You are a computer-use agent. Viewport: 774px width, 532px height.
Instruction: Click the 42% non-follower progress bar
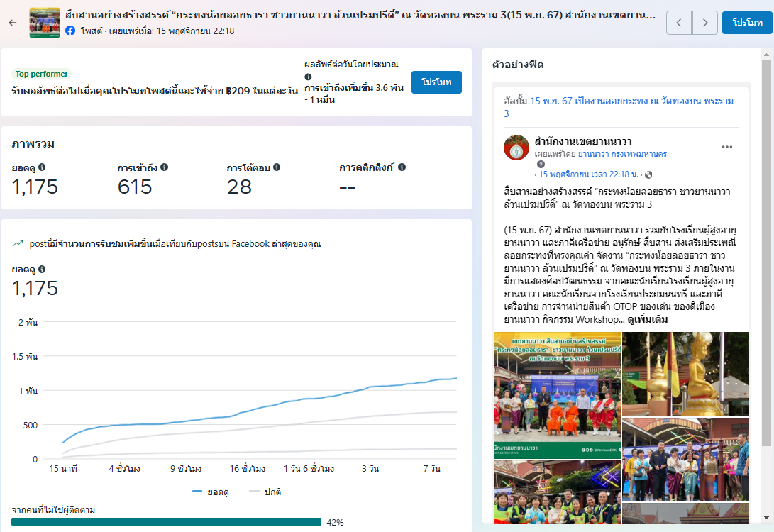tap(166, 522)
